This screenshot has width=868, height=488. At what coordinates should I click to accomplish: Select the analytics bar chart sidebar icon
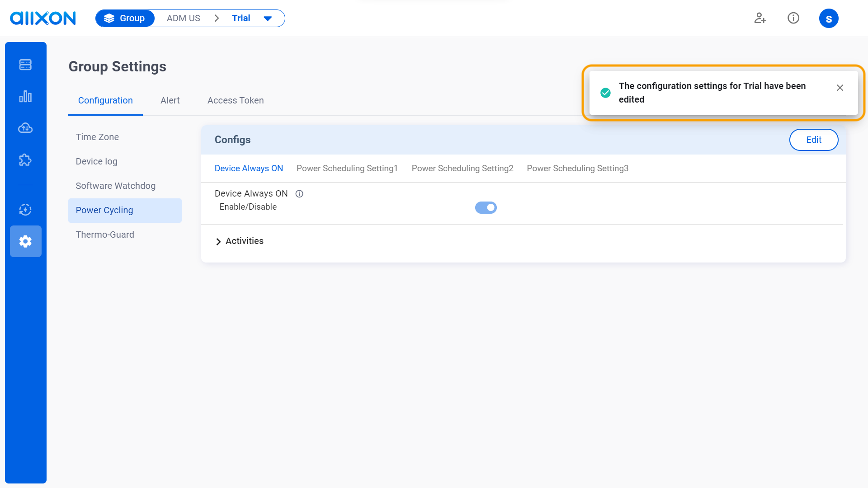(26, 96)
